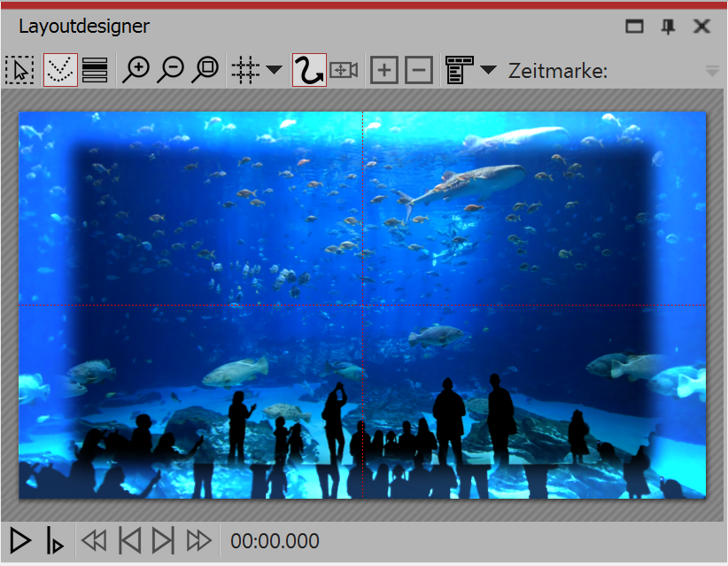The height and width of the screenshot is (566, 728).
Task: Click the alignment tool icon
Action: (457, 70)
